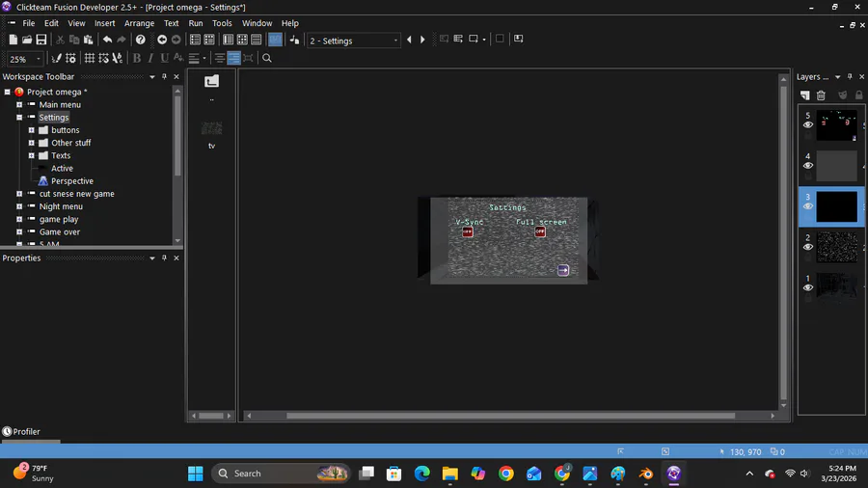Open the Insert menu
Viewport: 868px width, 488px height.
point(104,23)
